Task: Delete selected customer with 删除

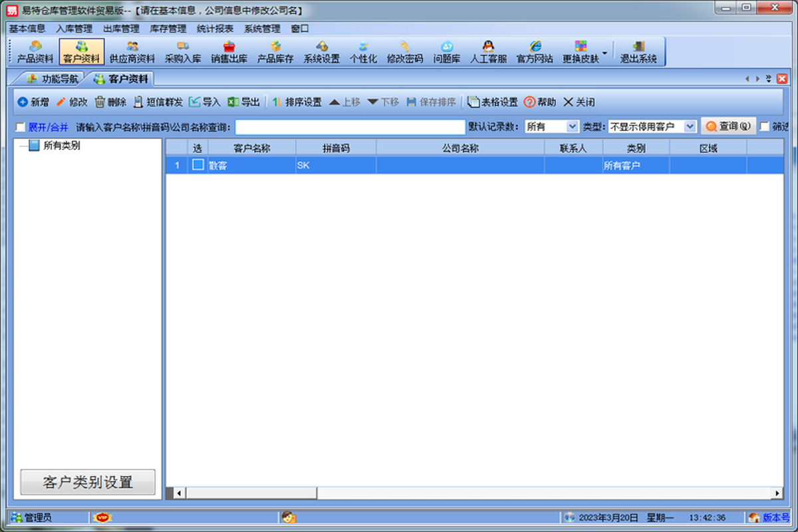Action: (110, 102)
